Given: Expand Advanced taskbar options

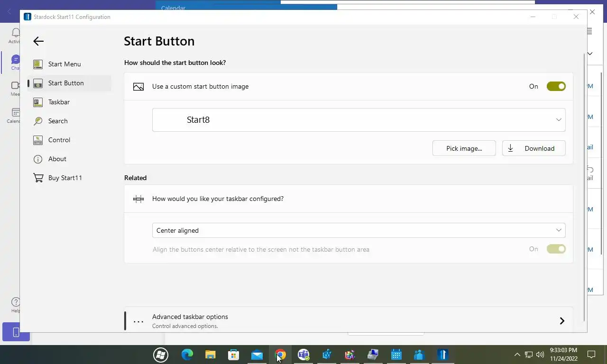Looking at the screenshot, I should pos(349,321).
